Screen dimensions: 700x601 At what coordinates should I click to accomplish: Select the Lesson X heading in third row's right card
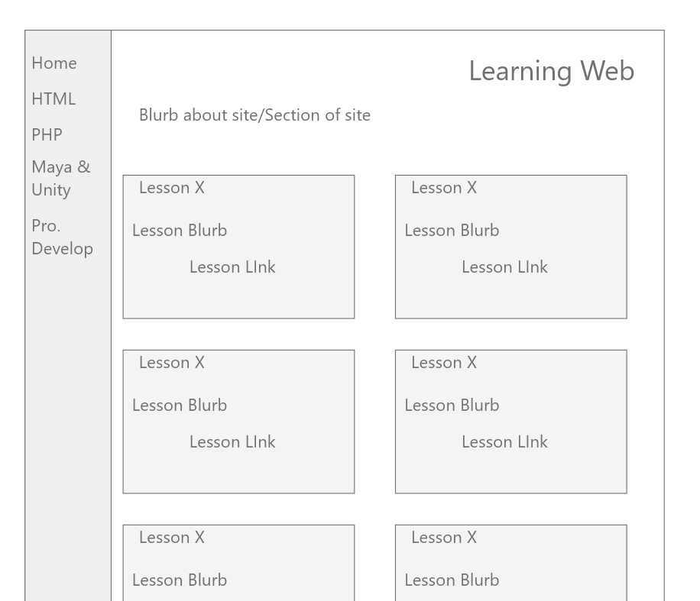tap(444, 538)
